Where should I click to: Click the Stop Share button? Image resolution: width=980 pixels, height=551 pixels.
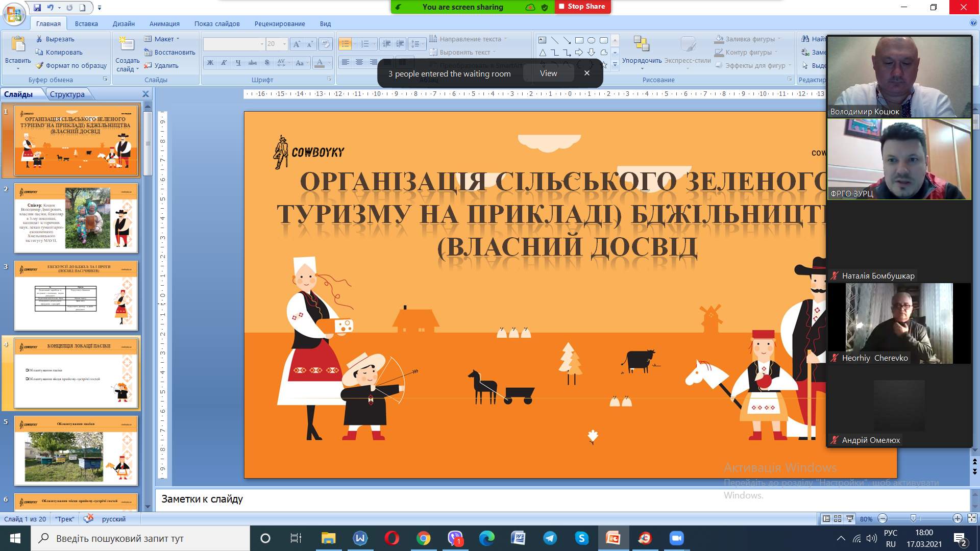(582, 7)
